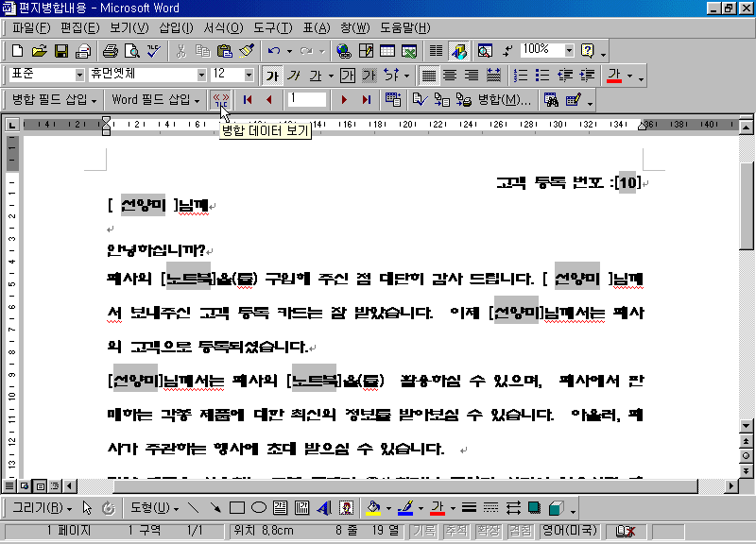Click the Select Browse Object button
This screenshot has height=544, width=756.
pos(746,456)
